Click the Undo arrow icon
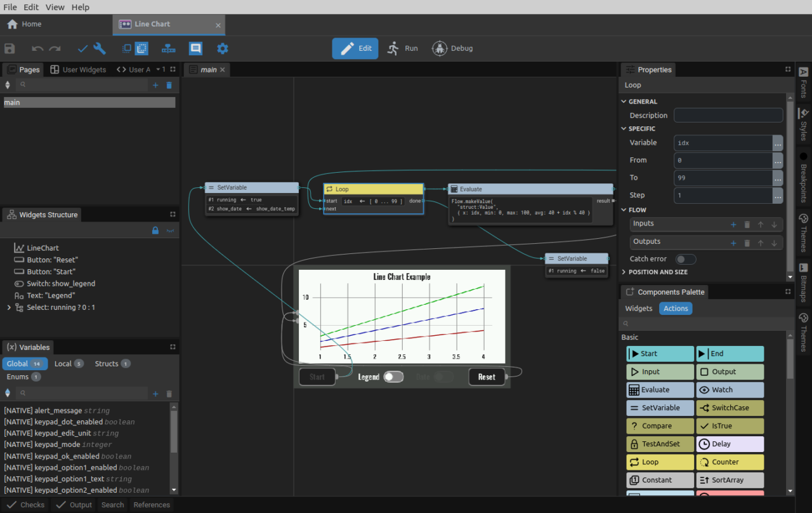This screenshot has height=513, width=812. (37, 49)
